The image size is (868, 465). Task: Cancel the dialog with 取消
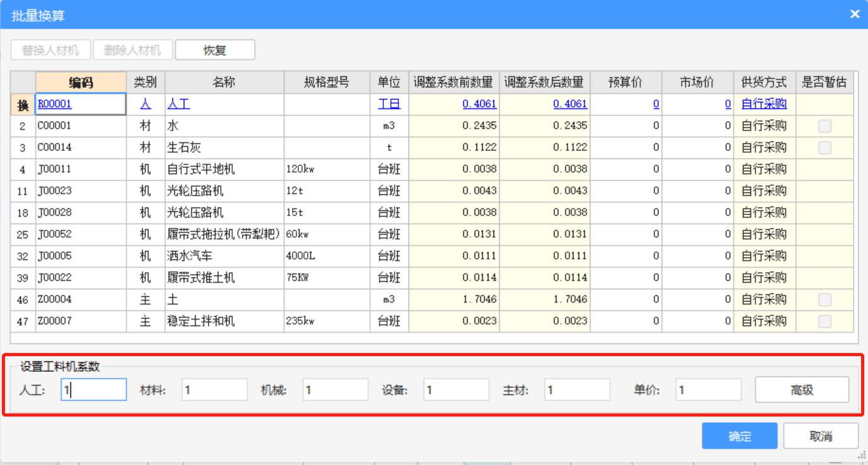[820, 436]
